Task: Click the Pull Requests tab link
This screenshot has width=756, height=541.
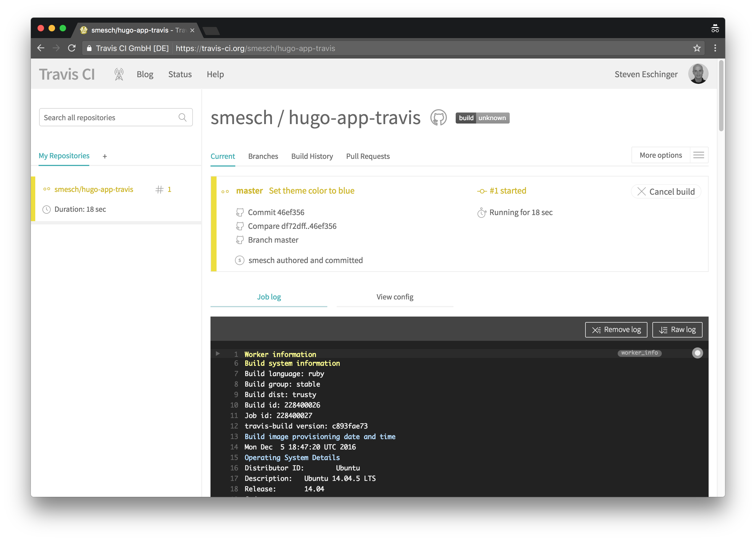Action: 368,156
